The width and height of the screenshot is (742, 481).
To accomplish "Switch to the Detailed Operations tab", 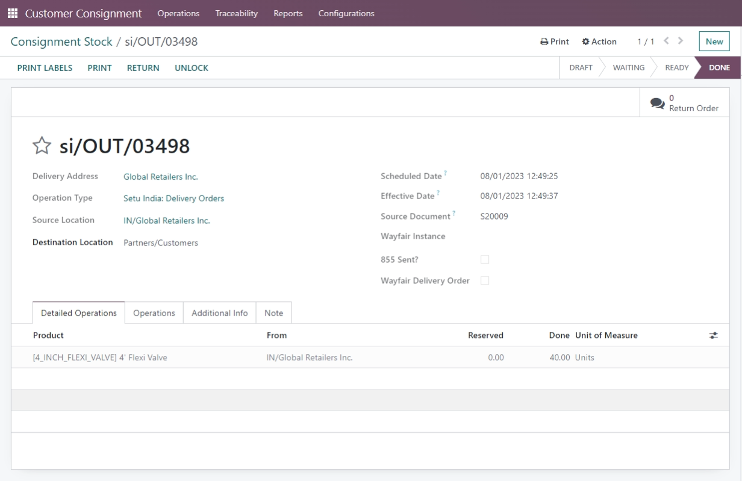I will pos(79,313).
